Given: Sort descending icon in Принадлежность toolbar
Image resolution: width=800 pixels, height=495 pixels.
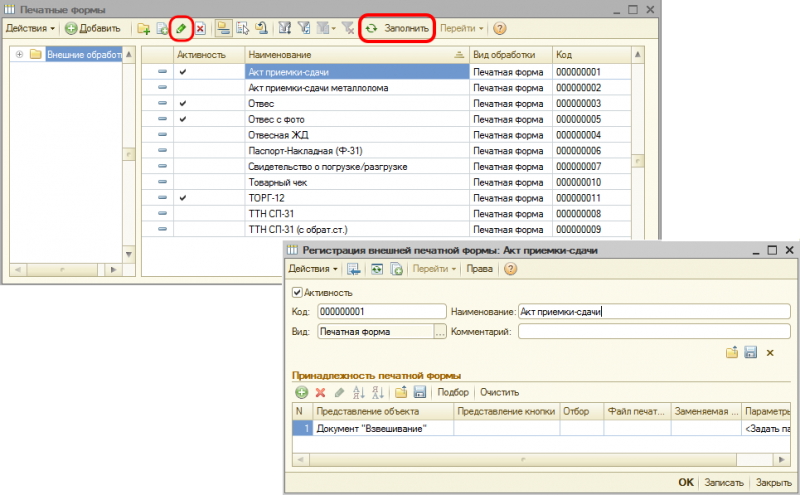Looking at the screenshot, I should pos(378,392).
